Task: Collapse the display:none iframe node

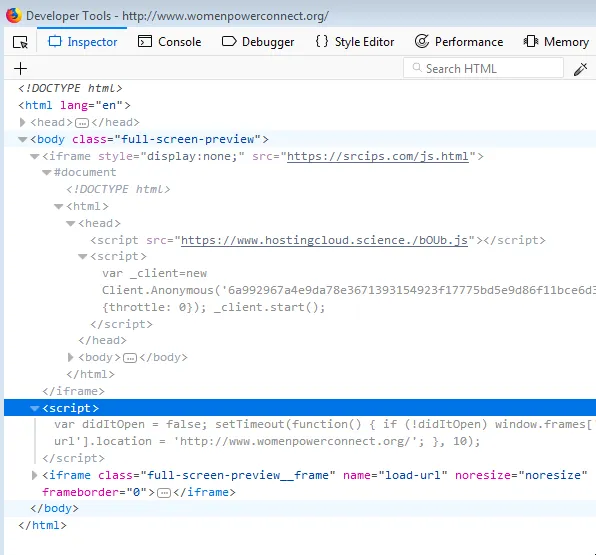Action: click(35, 157)
